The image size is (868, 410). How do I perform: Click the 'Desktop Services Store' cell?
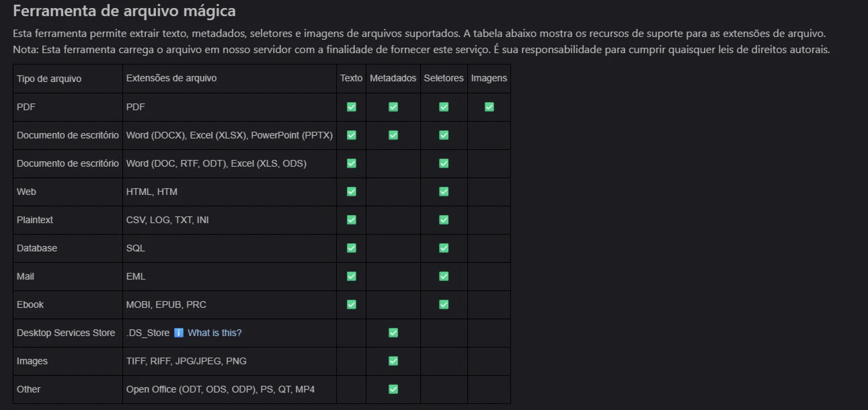click(66, 333)
